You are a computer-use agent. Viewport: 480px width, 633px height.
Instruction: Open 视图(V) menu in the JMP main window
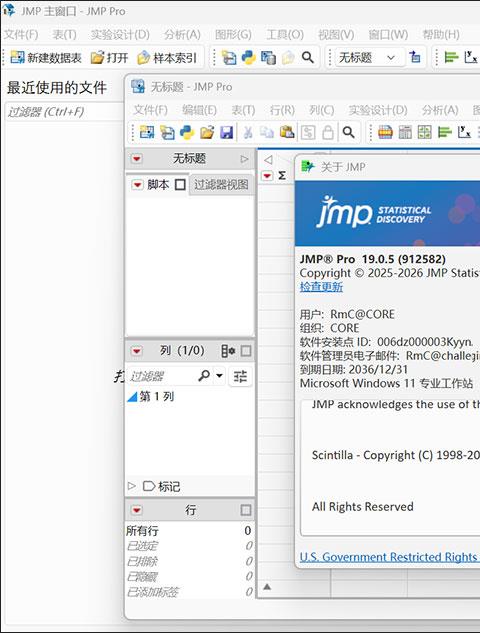[336, 35]
